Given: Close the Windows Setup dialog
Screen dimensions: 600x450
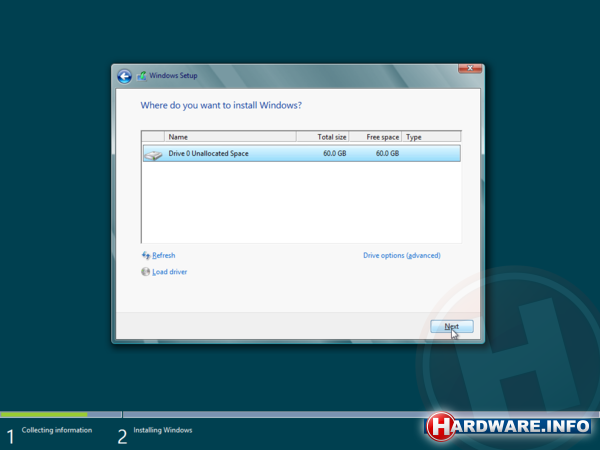Looking at the screenshot, I should [470, 68].
